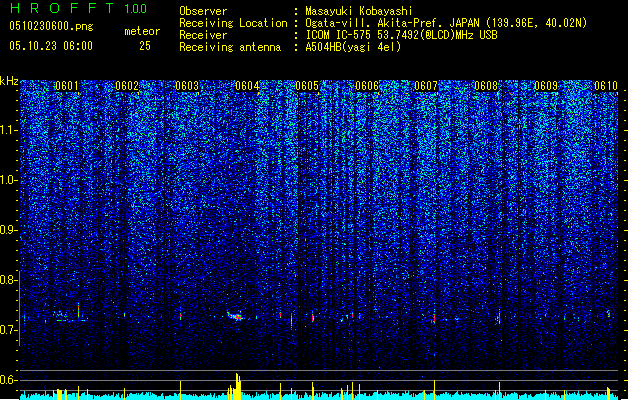Click the date stamp 05.10.23 06:00
629x400 pixels.
point(51,46)
